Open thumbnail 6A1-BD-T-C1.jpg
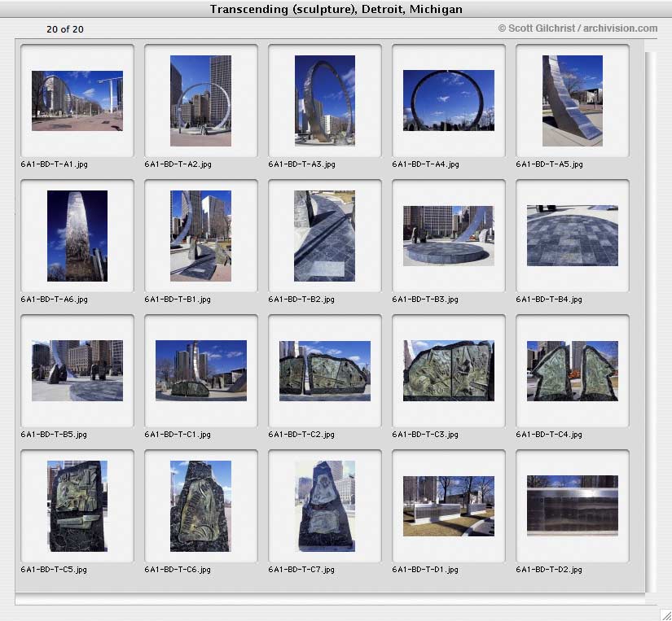This screenshot has height=621, width=672. coord(201,371)
